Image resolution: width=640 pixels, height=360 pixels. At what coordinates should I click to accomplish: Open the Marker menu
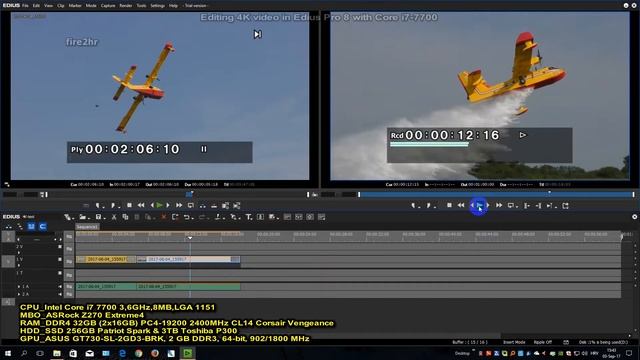(x=75, y=6)
